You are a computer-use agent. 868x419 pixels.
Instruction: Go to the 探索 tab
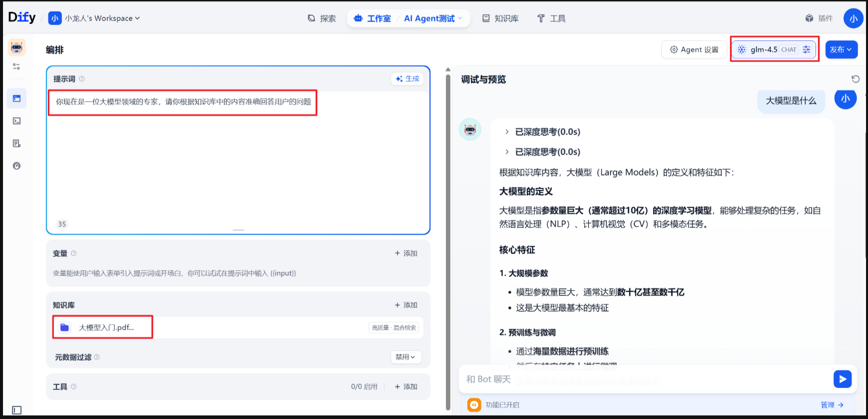click(x=322, y=18)
